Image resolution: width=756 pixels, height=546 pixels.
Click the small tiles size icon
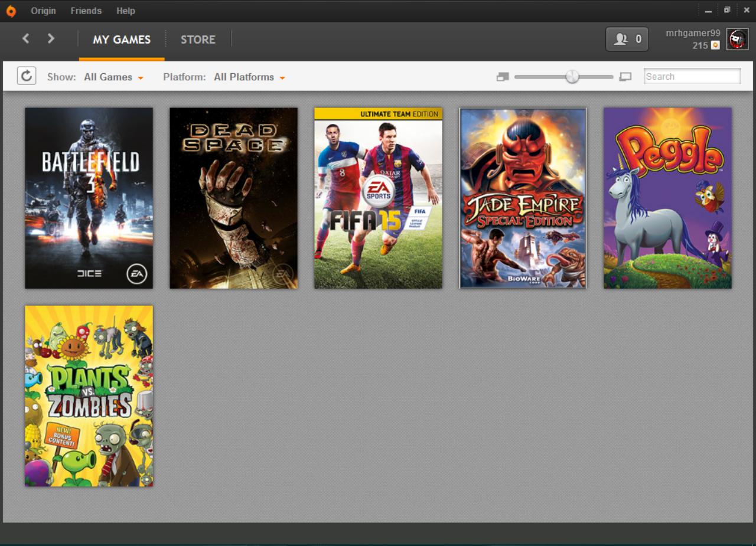pos(503,77)
